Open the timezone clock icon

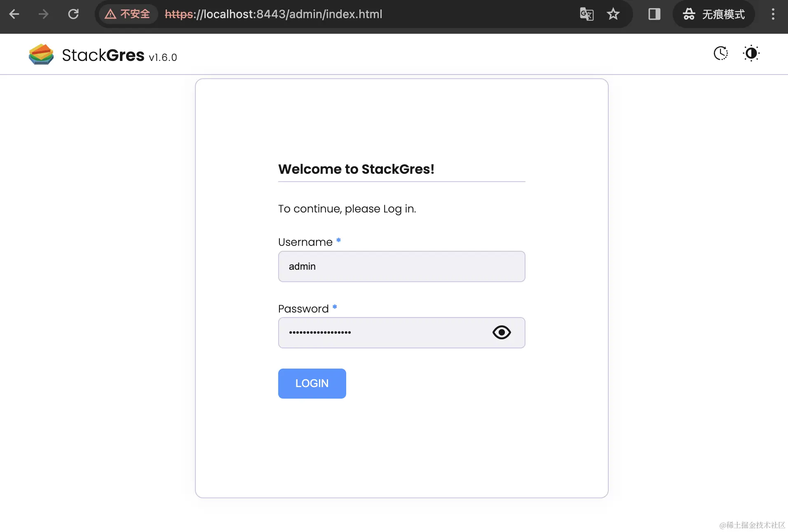coord(721,53)
